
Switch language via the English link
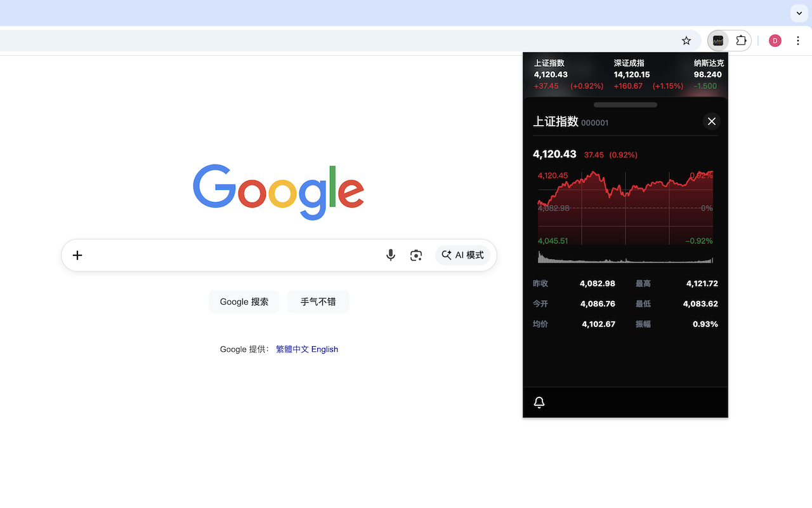(324, 349)
